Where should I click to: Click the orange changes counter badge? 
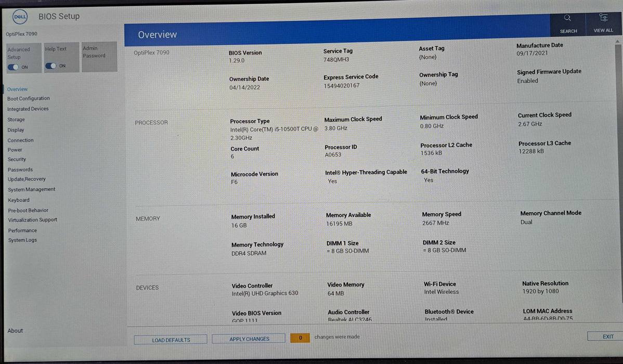(x=300, y=338)
